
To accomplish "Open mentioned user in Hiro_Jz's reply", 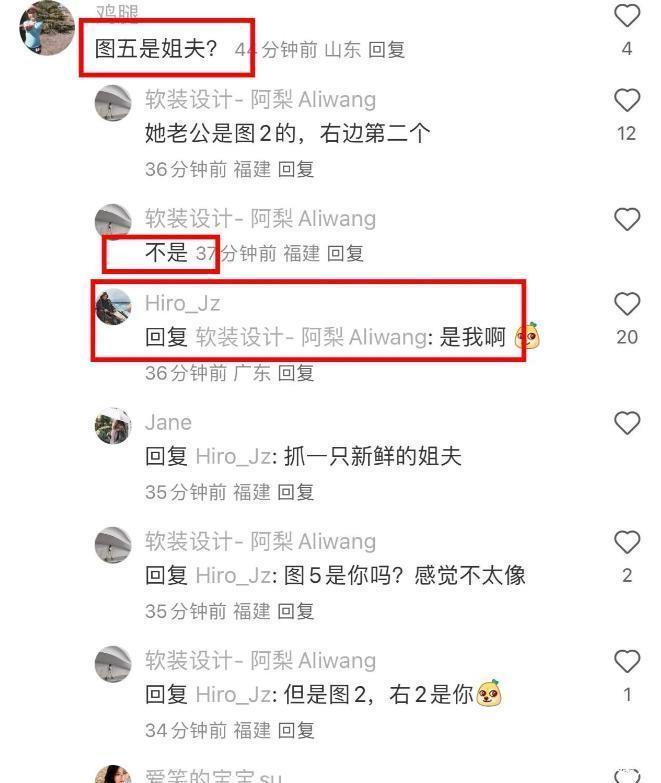I will pos(312,338).
